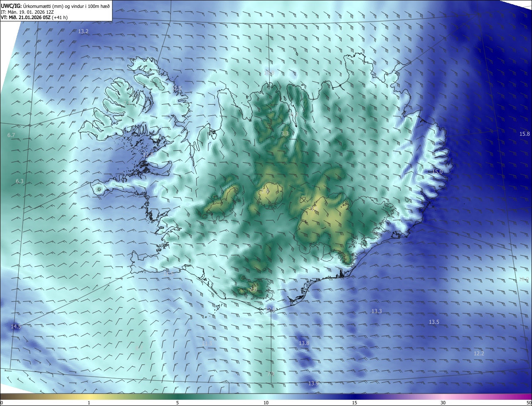The height and width of the screenshot is (406, 532).
Task: Click the 0 label on the color scale
Action: pos(2,403)
